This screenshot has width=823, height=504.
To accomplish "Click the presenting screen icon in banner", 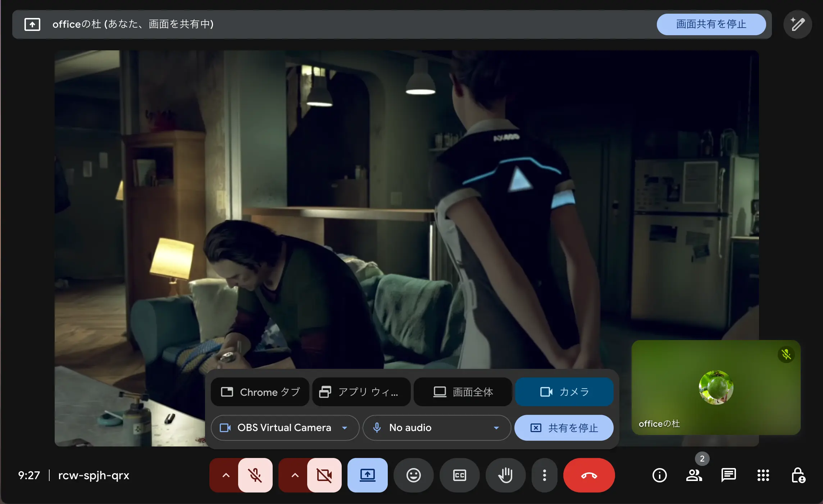I will click(32, 24).
